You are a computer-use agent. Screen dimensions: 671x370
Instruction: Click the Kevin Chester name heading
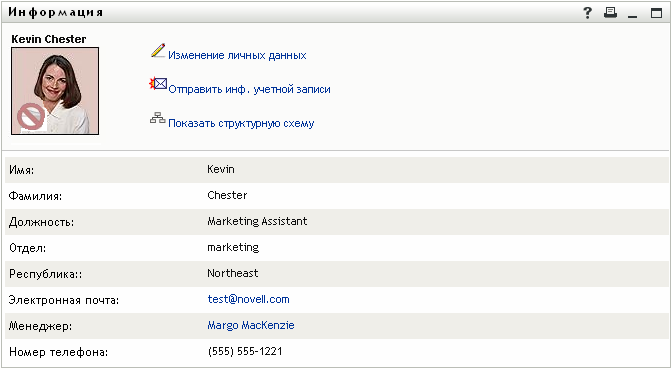click(x=49, y=39)
